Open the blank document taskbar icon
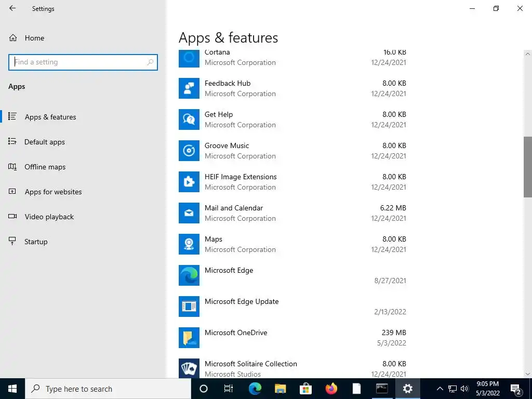Image resolution: width=532 pixels, height=399 pixels. (356, 389)
